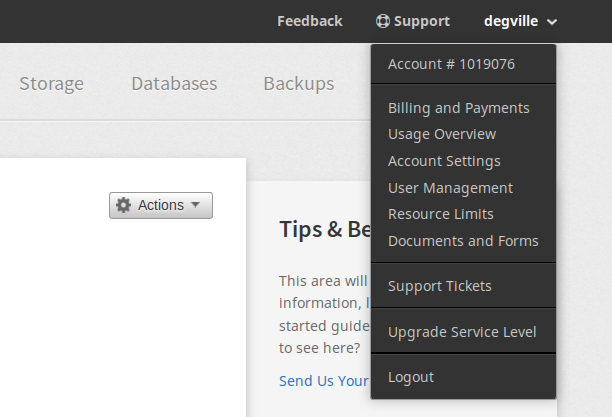
Task: Open the degville user menu
Action: 520,21
